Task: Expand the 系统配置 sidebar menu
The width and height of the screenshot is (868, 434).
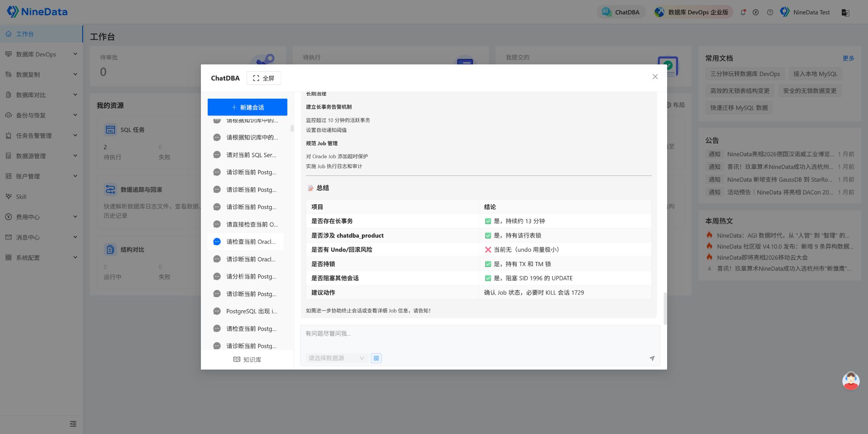Action: [42, 258]
